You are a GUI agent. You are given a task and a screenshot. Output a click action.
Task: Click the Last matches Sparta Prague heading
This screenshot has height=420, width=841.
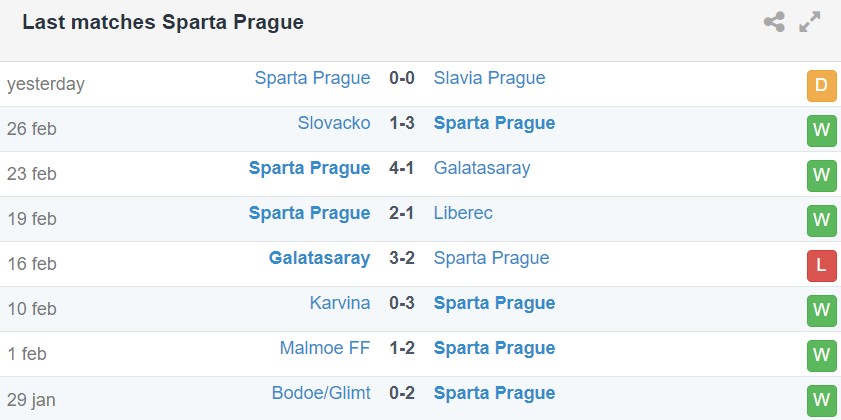tap(163, 22)
